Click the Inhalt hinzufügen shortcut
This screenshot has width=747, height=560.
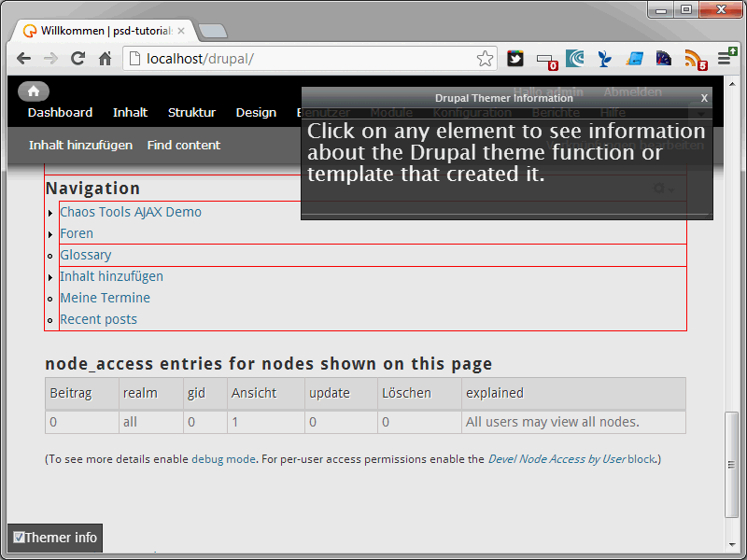(80, 146)
